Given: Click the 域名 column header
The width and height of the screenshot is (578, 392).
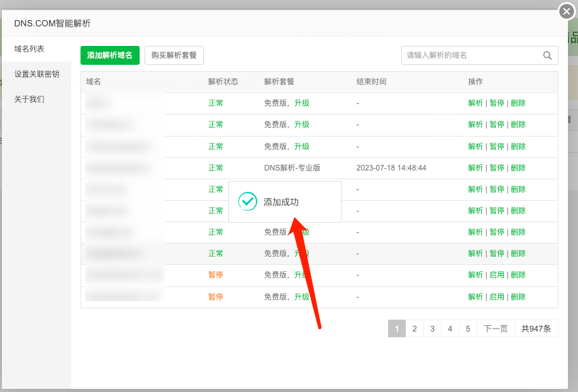Looking at the screenshot, I should click(93, 82).
